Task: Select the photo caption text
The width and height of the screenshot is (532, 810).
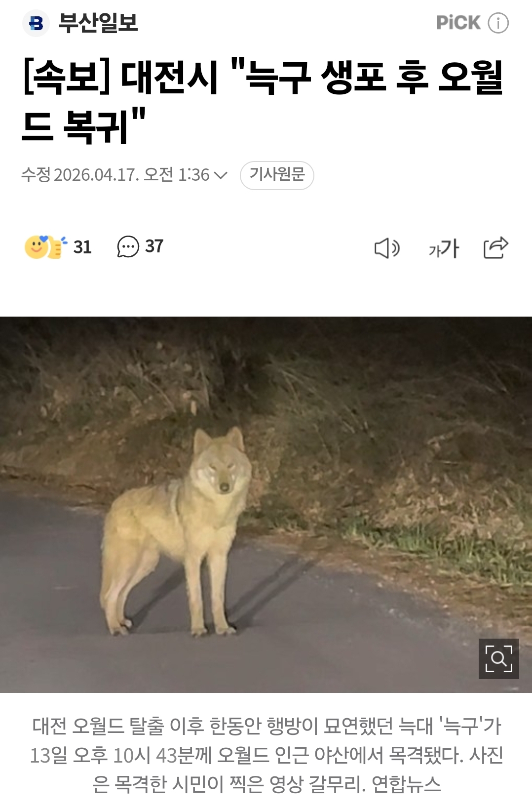Action: (266, 755)
